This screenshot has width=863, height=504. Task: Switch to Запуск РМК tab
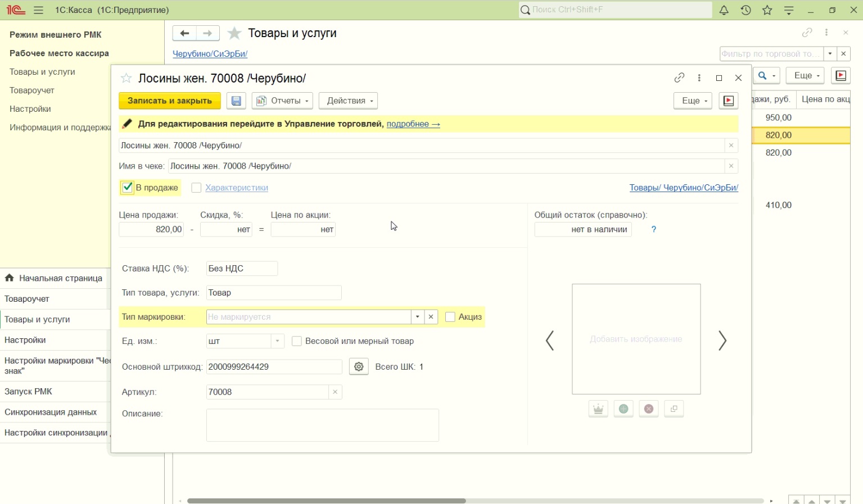[28, 392]
